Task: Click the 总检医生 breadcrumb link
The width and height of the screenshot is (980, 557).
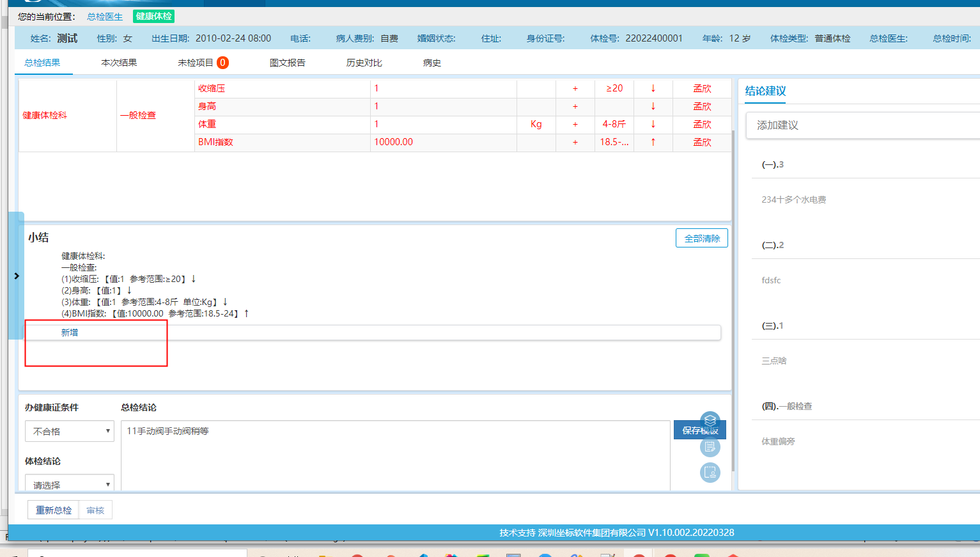Action: tap(105, 17)
